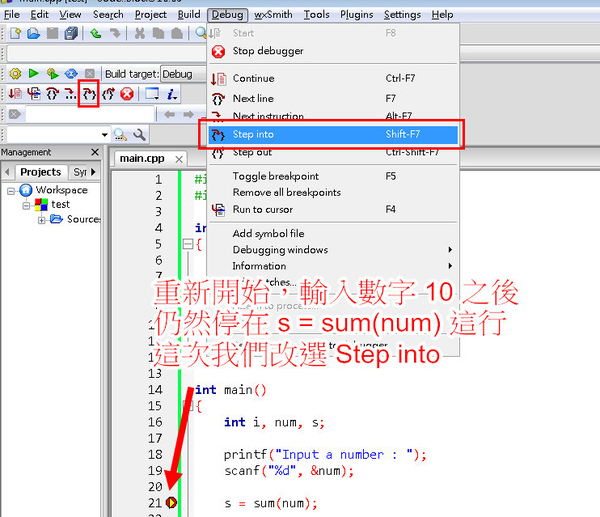Viewport: 600px width, 517px height.
Task: Expand the Debugging windows submenu
Action: pos(333,250)
